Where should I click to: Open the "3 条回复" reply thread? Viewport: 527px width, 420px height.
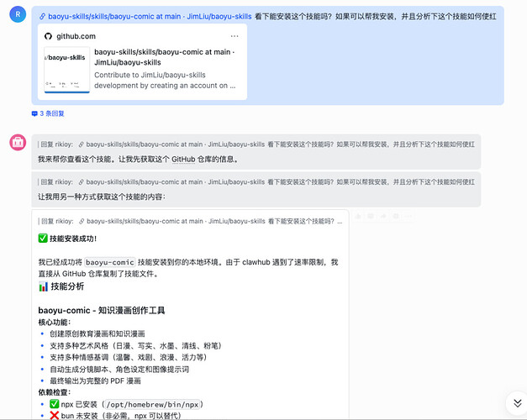pos(52,113)
